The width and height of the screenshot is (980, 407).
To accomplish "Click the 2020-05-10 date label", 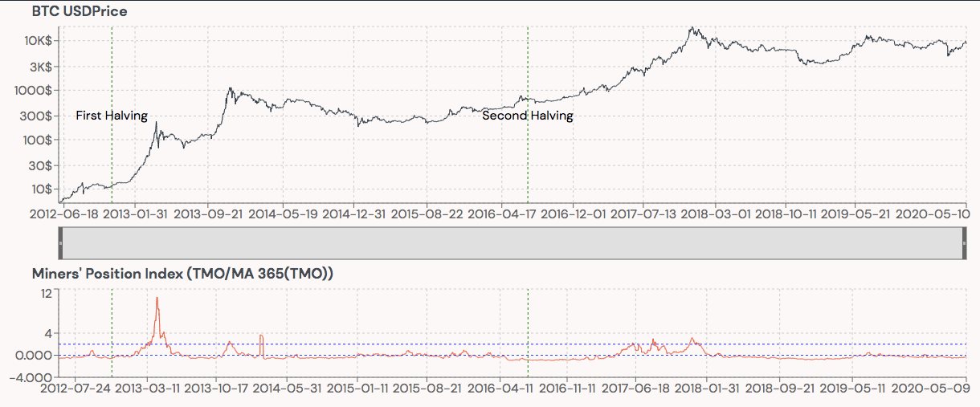I will pyautogui.click(x=935, y=214).
